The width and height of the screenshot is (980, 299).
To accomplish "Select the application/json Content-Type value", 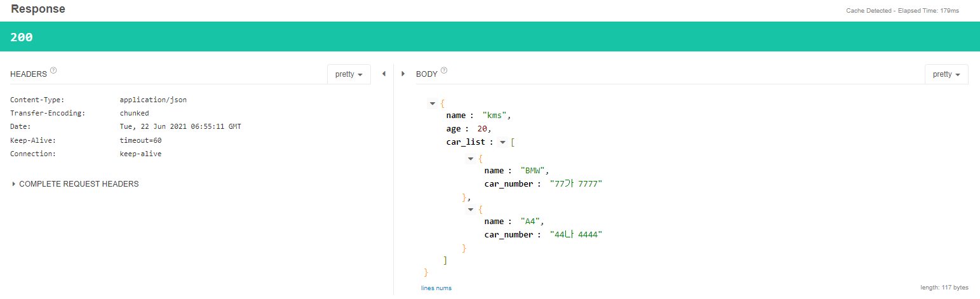I will [x=153, y=100].
